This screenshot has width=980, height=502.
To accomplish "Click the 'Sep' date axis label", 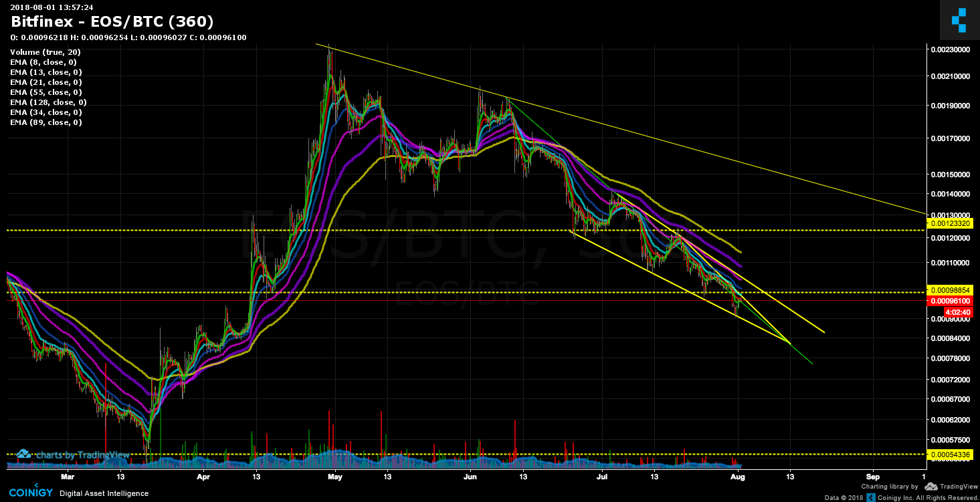I will pos(872,477).
